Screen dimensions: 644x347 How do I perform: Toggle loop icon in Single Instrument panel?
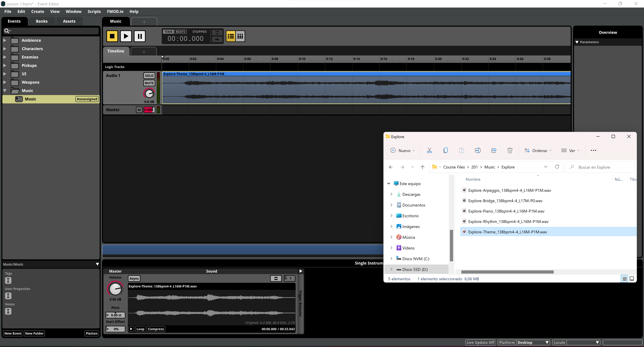point(275,278)
